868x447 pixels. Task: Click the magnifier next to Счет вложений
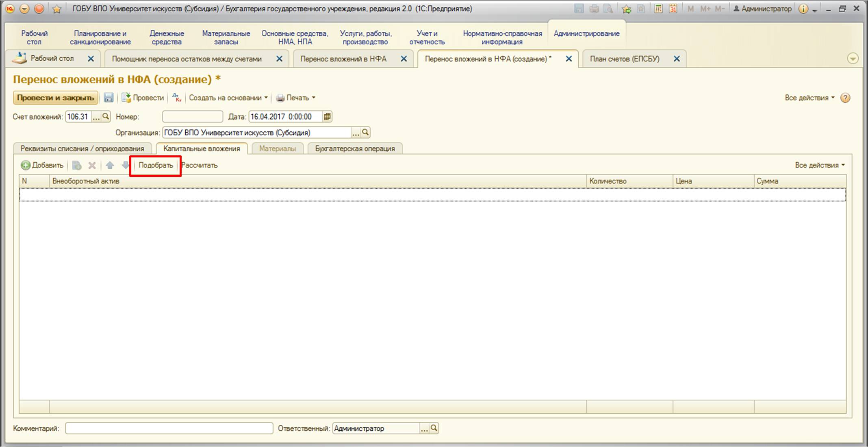click(x=106, y=117)
